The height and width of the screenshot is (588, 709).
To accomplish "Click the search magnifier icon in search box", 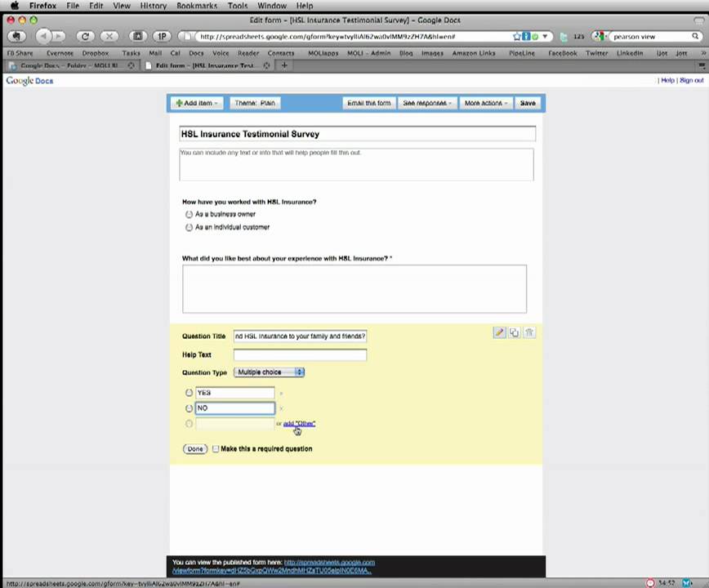I will point(695,36).
